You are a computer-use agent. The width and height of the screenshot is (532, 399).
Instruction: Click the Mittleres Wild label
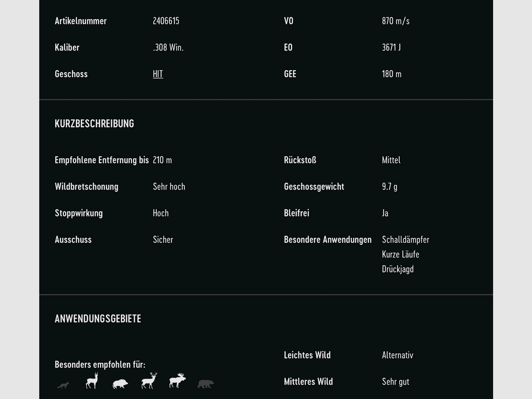click(308, 382)
